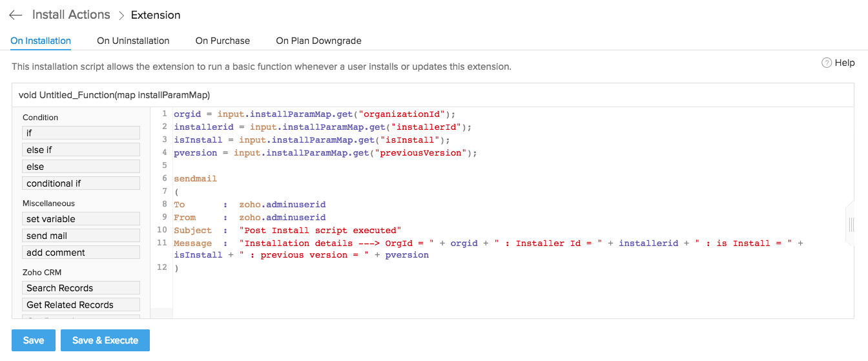Image resolution: width=868 pixels, height=361 pixels.
Task: Click the sendmail line in code editor
Action: [x=196, y=178]
